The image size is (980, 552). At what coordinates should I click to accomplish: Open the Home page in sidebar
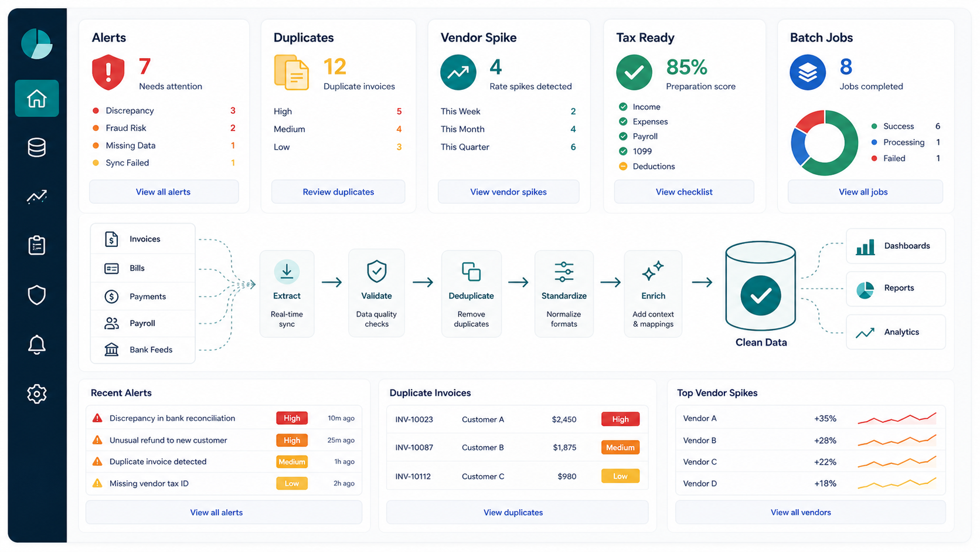click(x=36, y=99)
